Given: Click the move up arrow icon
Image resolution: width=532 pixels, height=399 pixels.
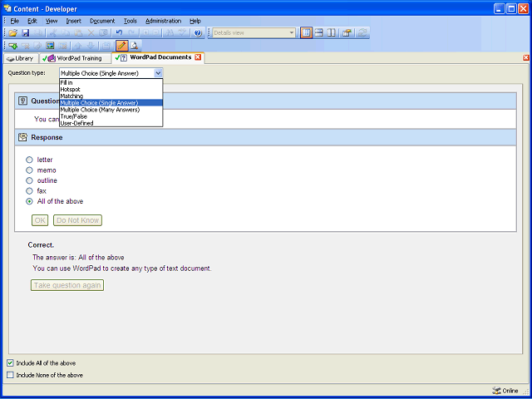Looking at the screenshot, I should (78, 46).
